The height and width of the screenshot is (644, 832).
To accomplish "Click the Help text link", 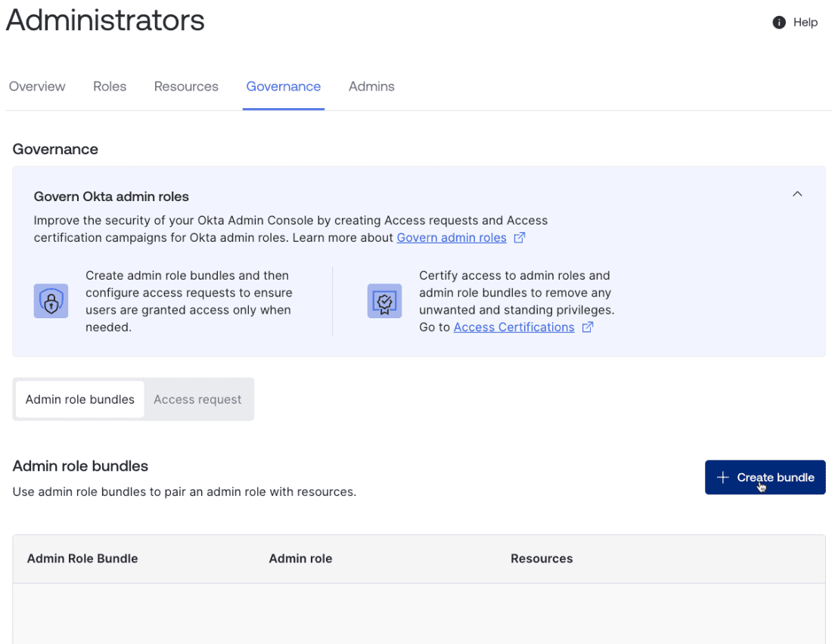I will [x=805, y=22].
